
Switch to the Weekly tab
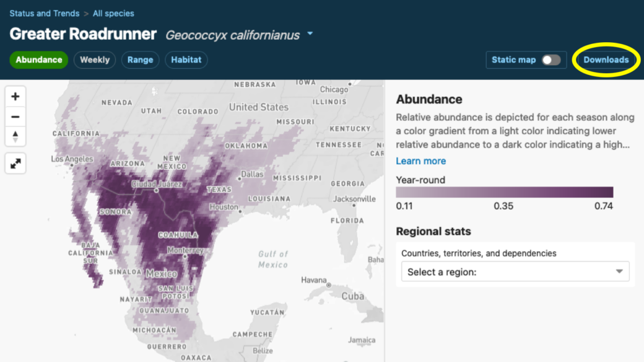(x=94, y=60)
